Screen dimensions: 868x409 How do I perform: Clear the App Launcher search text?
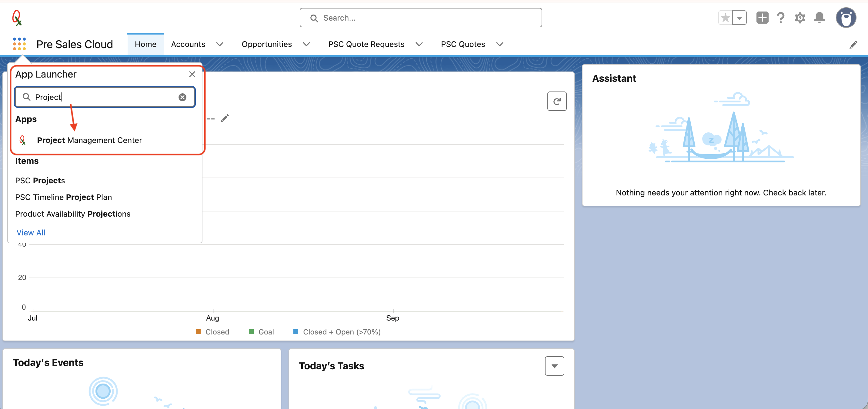pos(182,97)
